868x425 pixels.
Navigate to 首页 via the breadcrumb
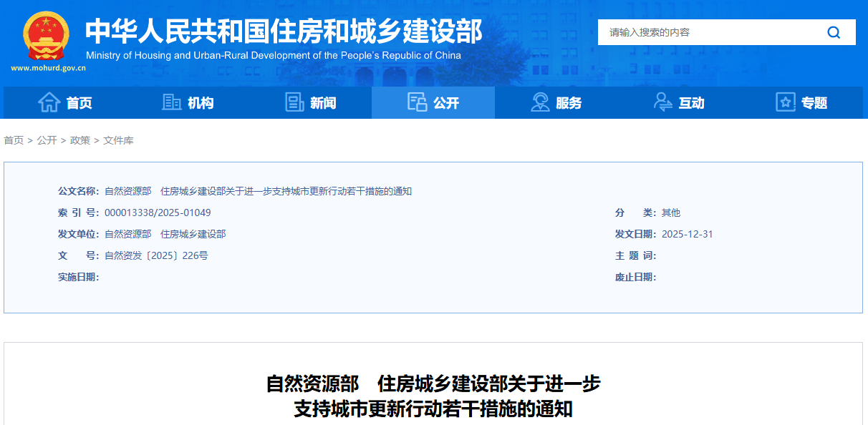coord(13,140)
